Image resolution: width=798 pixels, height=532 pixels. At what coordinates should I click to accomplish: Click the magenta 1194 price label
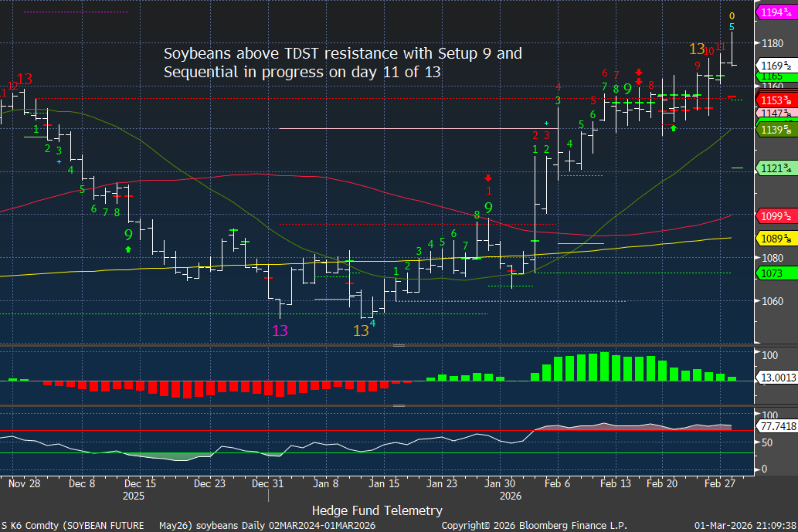tap(775, 12)
